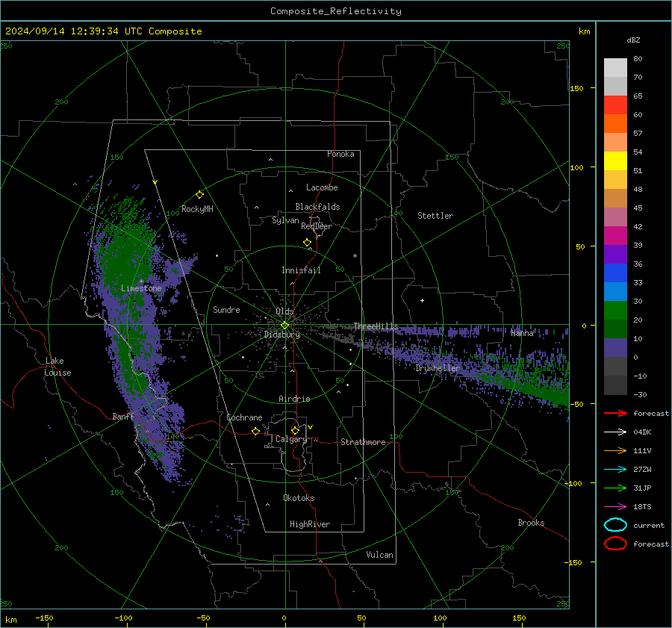Select the yellow 51 dBZ color swatch
672x628 pixels.
point(615,161)
